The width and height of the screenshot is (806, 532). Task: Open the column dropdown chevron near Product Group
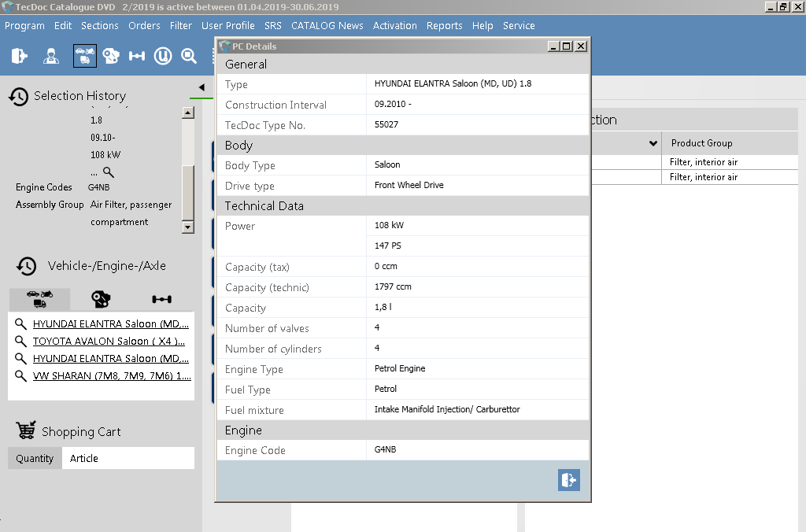coord(653,143)
